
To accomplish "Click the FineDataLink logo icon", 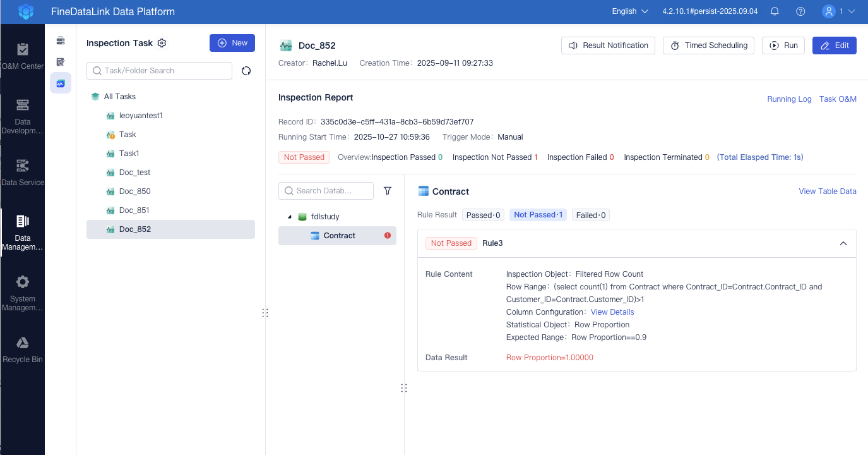I will [26, 11].
